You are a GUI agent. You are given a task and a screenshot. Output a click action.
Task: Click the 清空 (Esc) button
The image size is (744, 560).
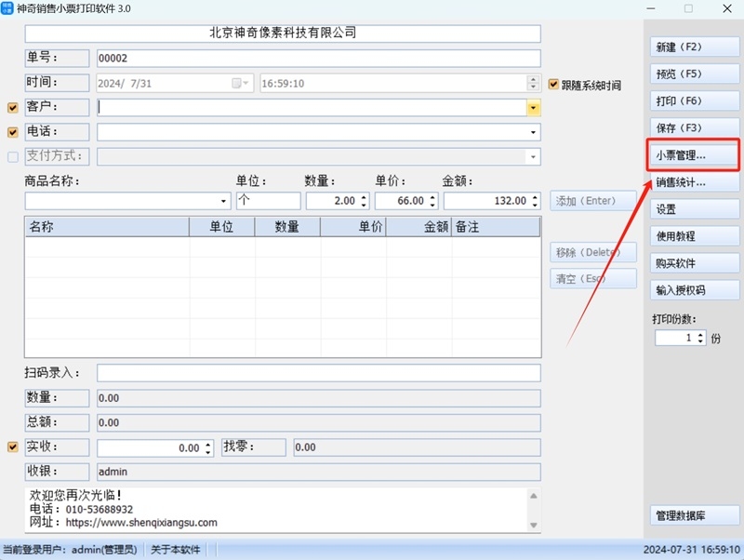[593, 278]
